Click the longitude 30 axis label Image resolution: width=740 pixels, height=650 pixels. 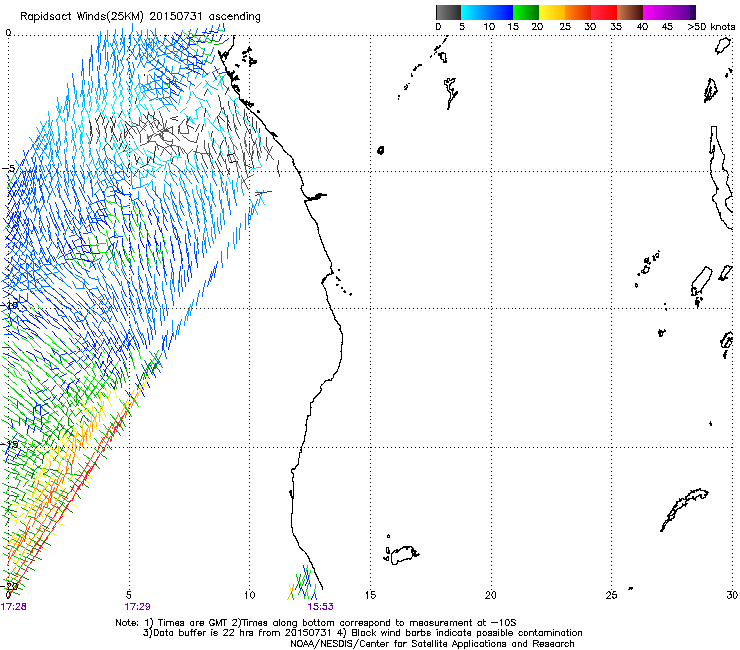pos(732,595)
